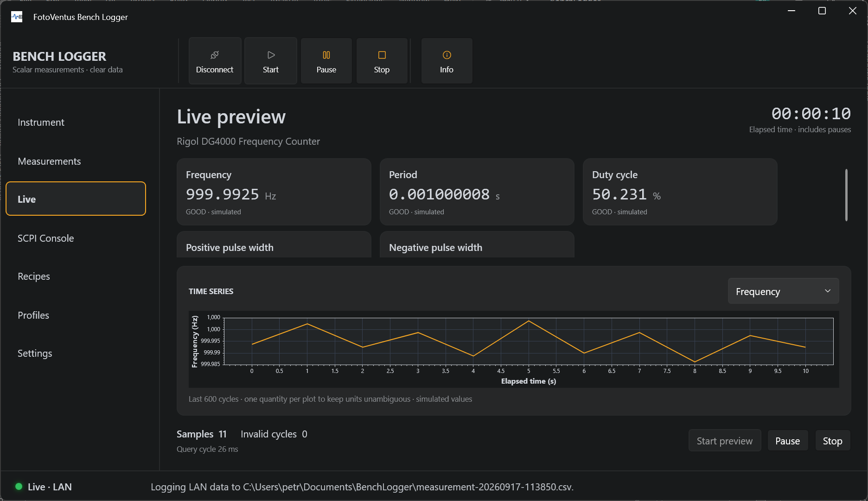Screen dimensions: 868x501
Task: Open the Instrument section
Action: (76, 122)
